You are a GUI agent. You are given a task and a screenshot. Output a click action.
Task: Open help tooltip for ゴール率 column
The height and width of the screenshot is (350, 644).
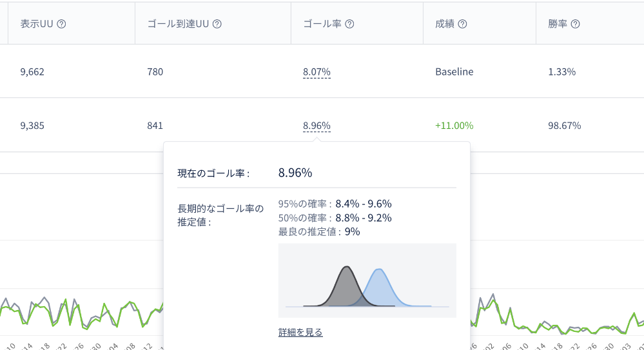349,24
